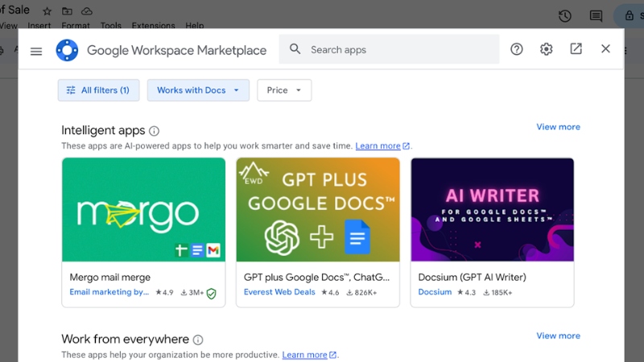Open the GPT Plus Google Docs thumbnail

point(318,210)
